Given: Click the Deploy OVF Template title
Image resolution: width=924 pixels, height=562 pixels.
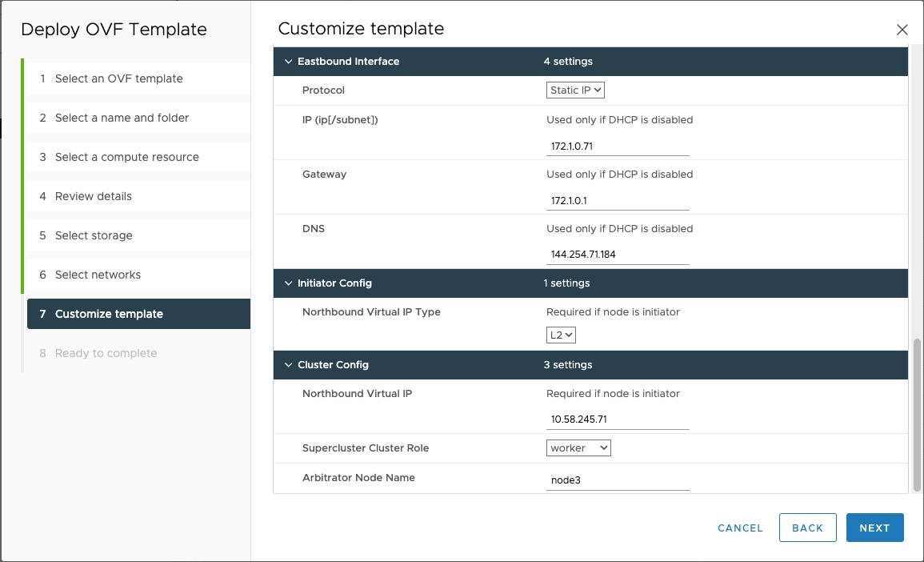Looking at the screenshot, I should pos(114,30).
